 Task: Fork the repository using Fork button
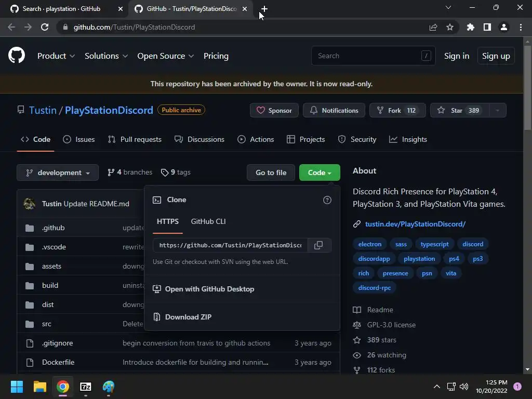point(397,110)
